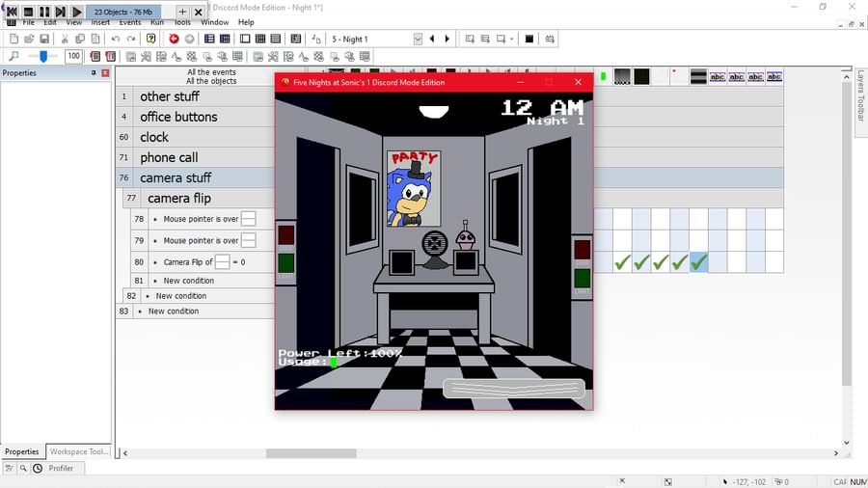
Task: Select the 'camera stuff' event group
Action: click(x=176, y=178)
